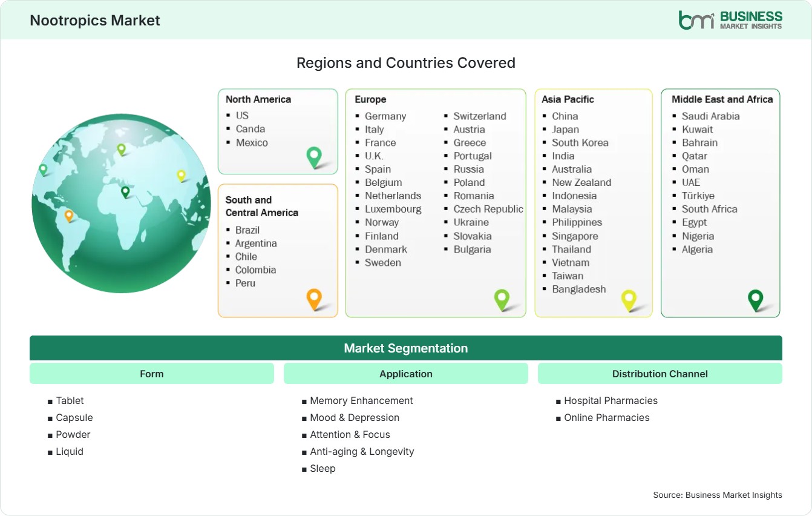Click the light green pin in Europe box
The width and height of the screenshot is (812, 516).
tap(502, 299)
